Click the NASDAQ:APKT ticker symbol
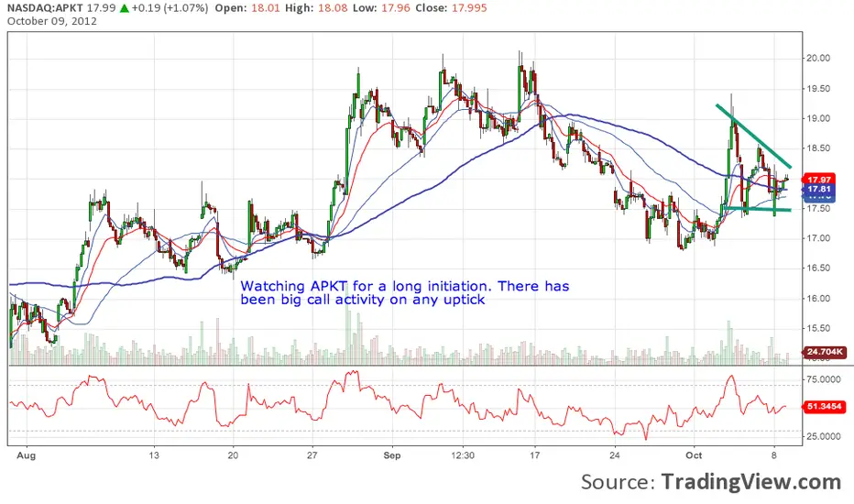The height and width of the screenshot is (504, 854). point(45,8)
